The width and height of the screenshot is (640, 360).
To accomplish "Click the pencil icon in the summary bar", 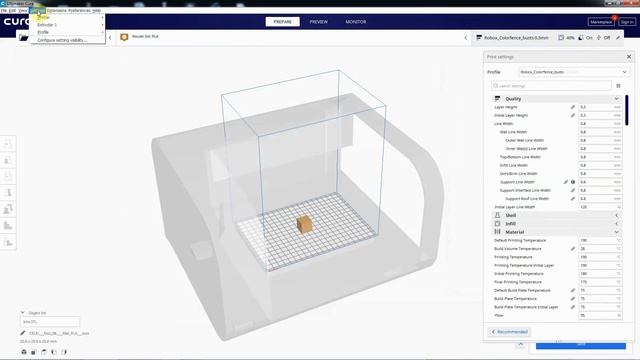I will [x=618, y=38].
